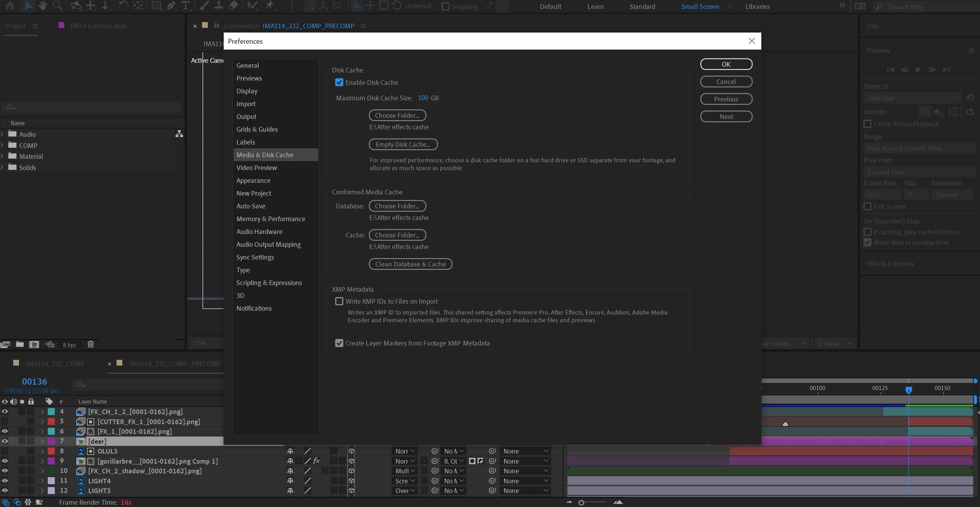This screenshot has width=980, height=507.
Task: Uncheck Create Layer Markers from Footage XMP
Action: pyautogui.click(x=339, y=343)
